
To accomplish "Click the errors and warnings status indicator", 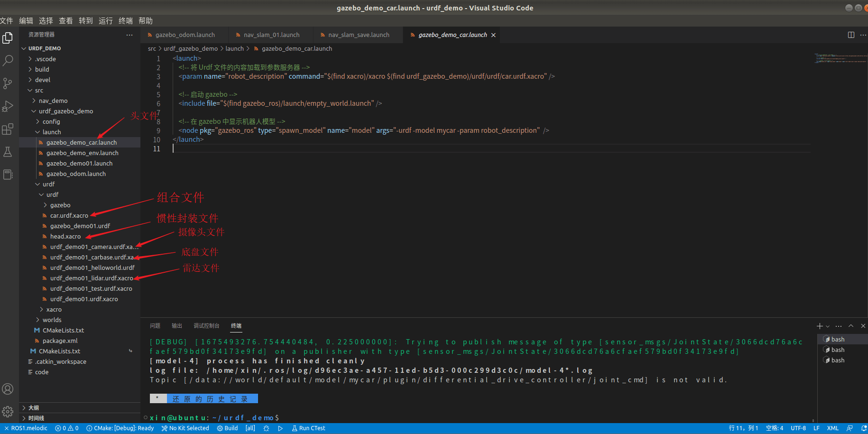I will coord(67,428).
